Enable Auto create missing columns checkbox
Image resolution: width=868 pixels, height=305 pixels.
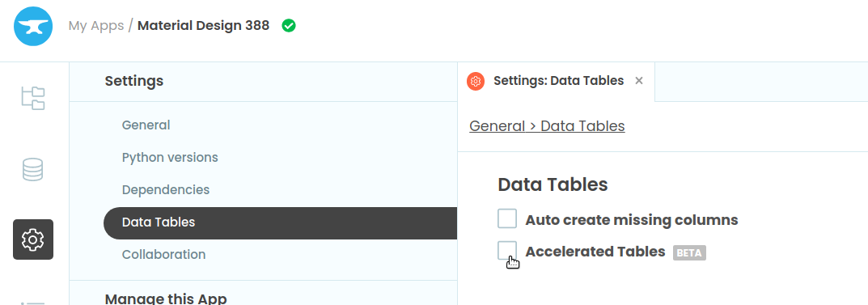(x=507, y=218)
